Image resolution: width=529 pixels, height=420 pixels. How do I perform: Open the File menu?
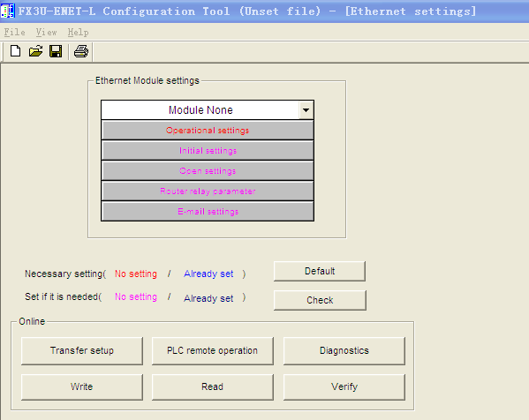14,33
